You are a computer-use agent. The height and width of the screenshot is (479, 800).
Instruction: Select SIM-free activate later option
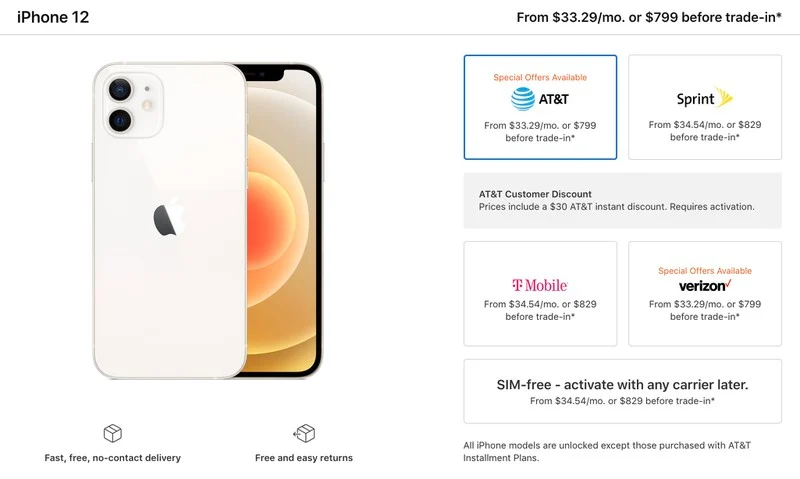pos(622,392)
